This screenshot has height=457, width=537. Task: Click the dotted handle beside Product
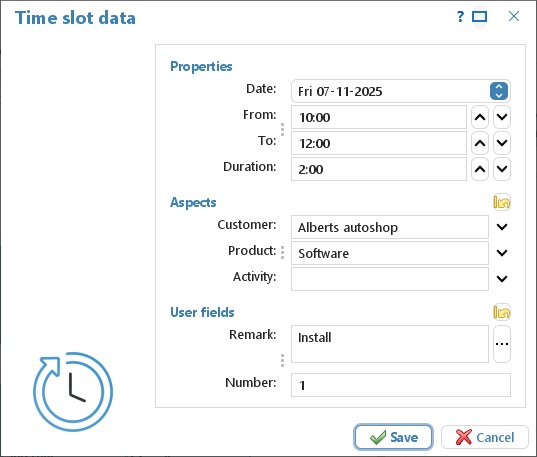282,252
